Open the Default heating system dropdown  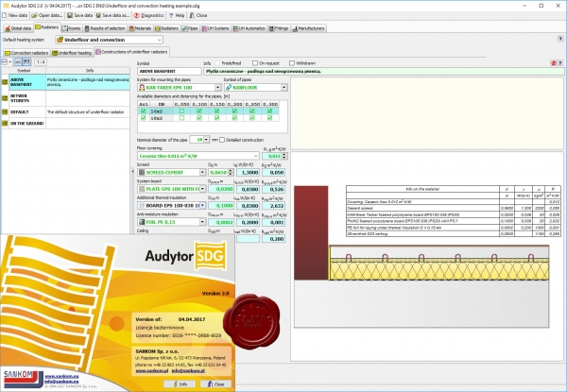pos(160,40)
